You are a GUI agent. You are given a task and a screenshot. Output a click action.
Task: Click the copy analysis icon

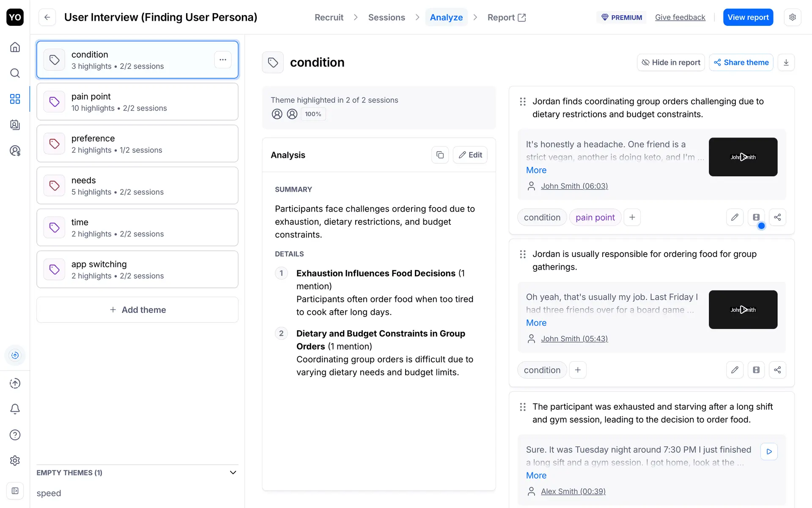click(440, 155)
